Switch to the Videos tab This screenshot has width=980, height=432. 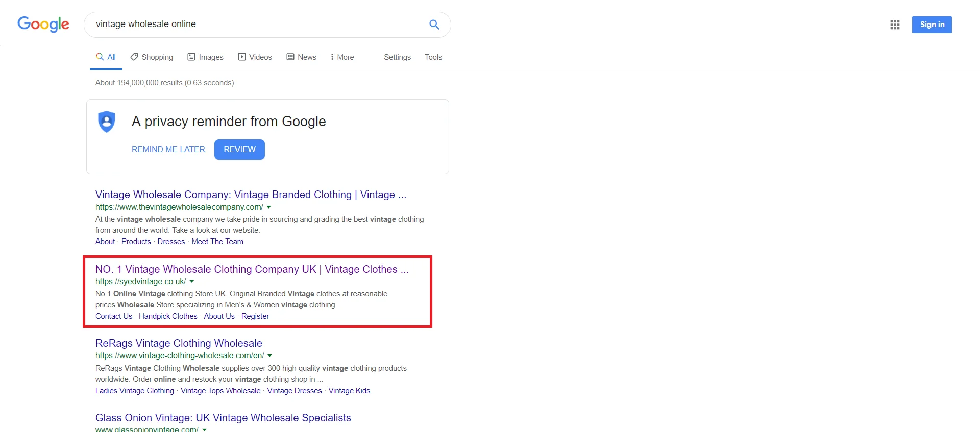point(255,57)
